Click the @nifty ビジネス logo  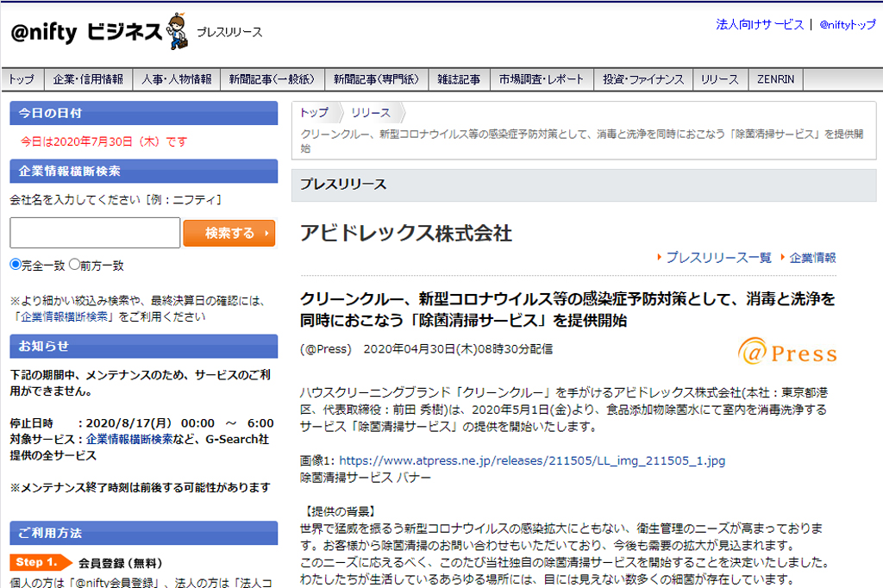point(87,32)
